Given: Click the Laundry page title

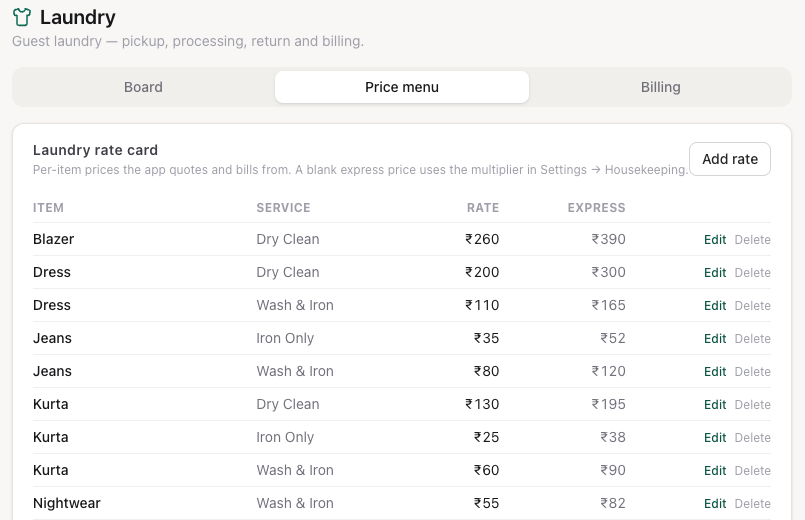Looking at the screenshot, I should pyautogui.click(x=78, y=17).
